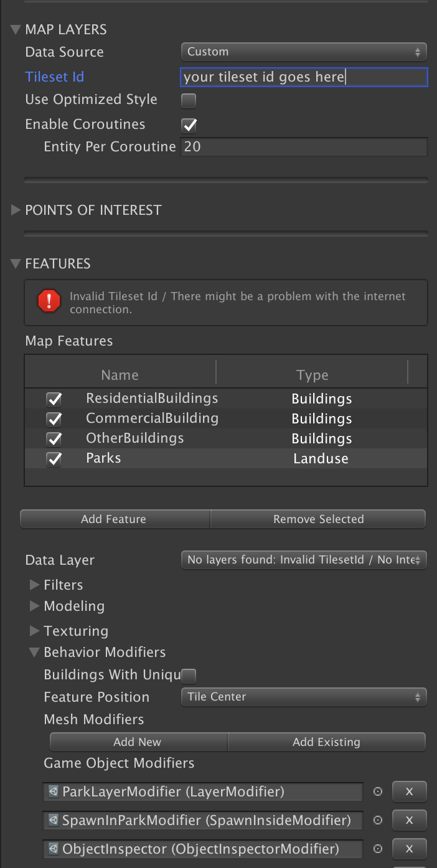Open the object picker for ParkLayerModifier
Viewport: 437px width, 868px height.
(377, 791)
